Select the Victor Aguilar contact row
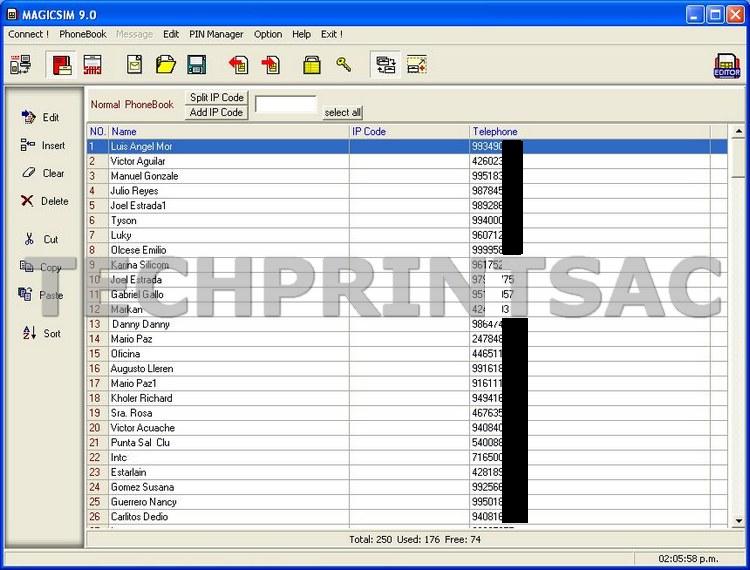 tap(407, 161)
